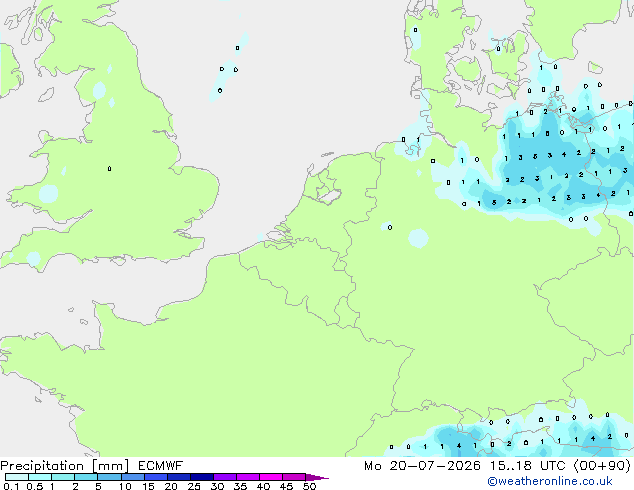
Task: Select the 30–35 mm legend color swatch
Action: pyautogui.click(x=225, y=477)
